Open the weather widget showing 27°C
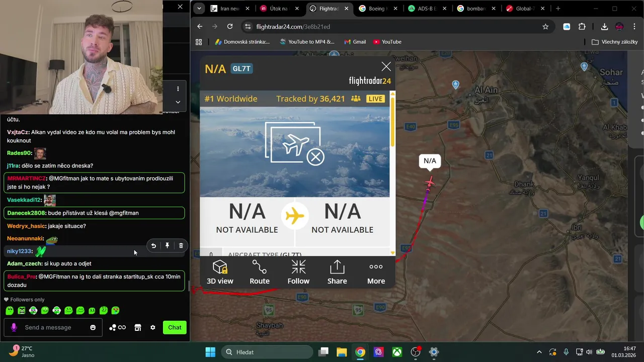Image resolution: width=644 pixels, height=362 pixels. pyautogui.click(x=21, y=351)
